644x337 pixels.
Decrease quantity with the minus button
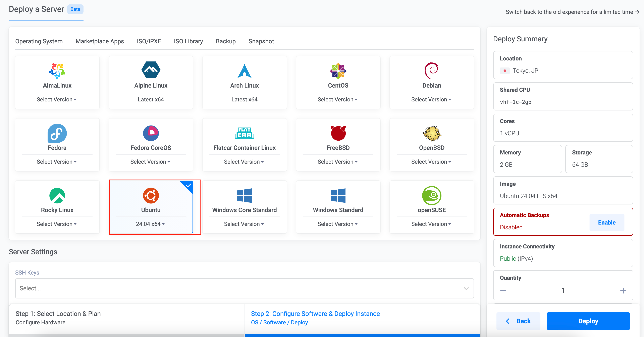click(x=503, y=290)
